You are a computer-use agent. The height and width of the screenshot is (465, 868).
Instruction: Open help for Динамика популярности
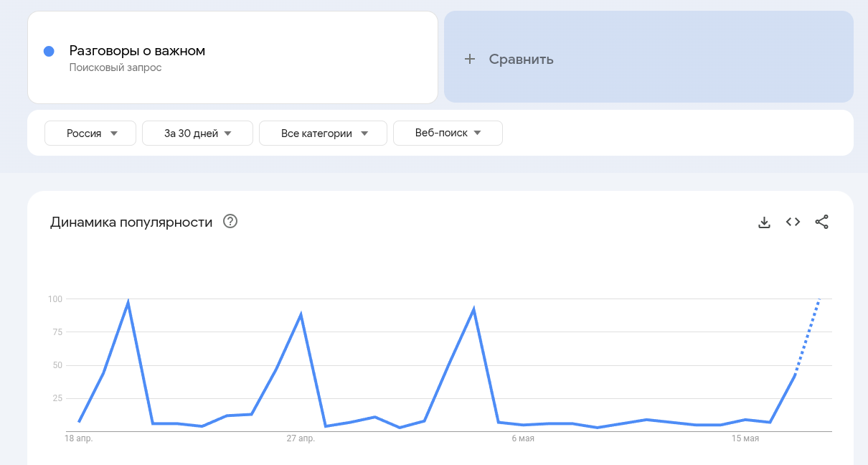pyautogui.click(x=230, y=221)
